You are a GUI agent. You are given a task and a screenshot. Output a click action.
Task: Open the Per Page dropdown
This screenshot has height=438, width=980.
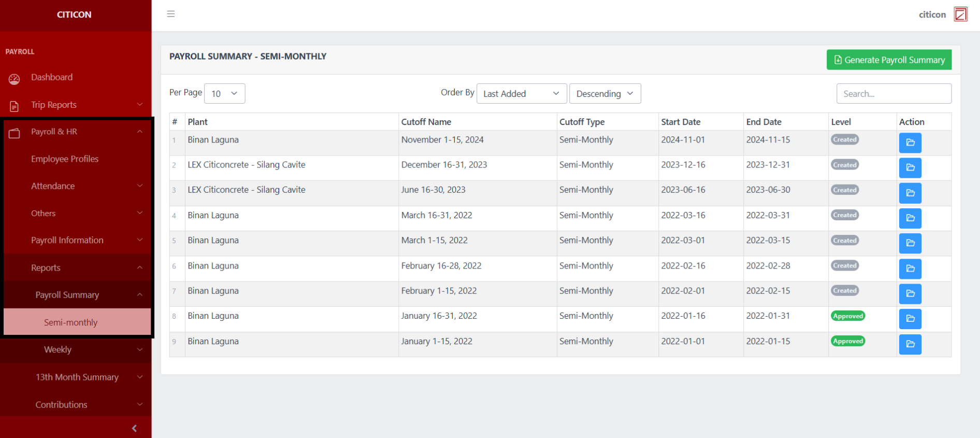[224, 94]
